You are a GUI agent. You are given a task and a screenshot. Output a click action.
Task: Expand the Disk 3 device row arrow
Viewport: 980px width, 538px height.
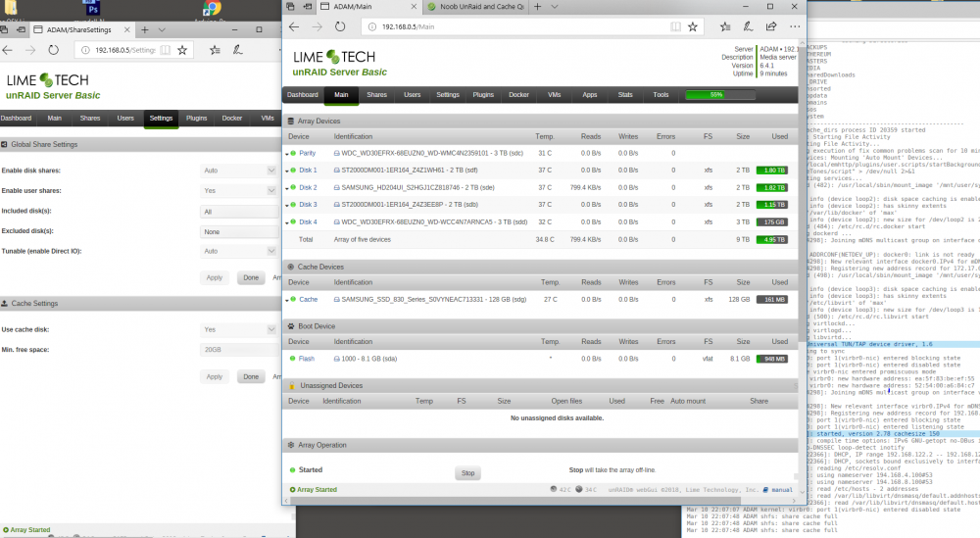point(287,205)
